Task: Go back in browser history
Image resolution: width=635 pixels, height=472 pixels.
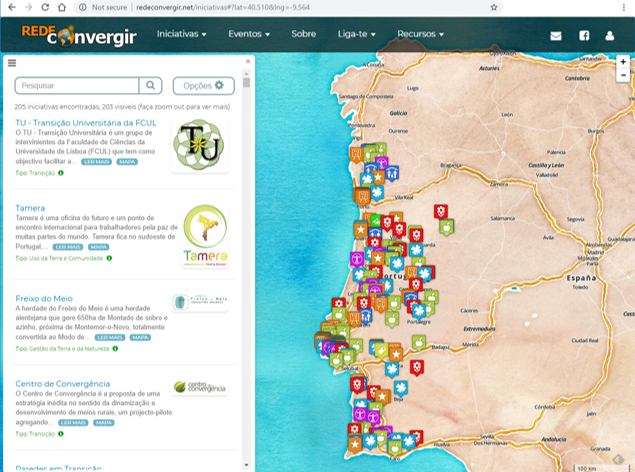Action: [12, 7]
